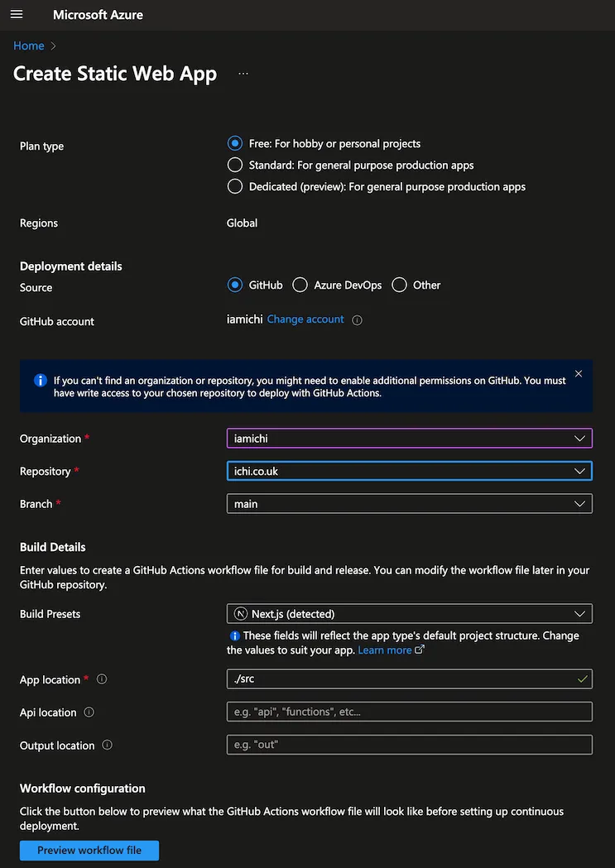Viewport: 615px width, 868px height.
Task: Click the Build Details heading
Action: (x=53, y=547)
